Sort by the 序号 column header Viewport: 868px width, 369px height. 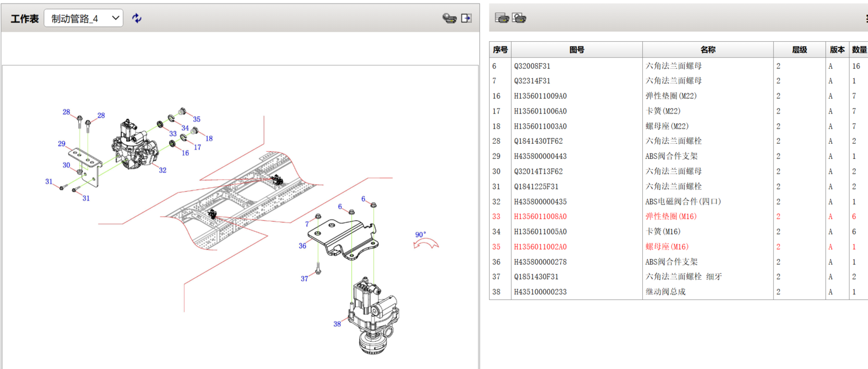coord(500,50)
